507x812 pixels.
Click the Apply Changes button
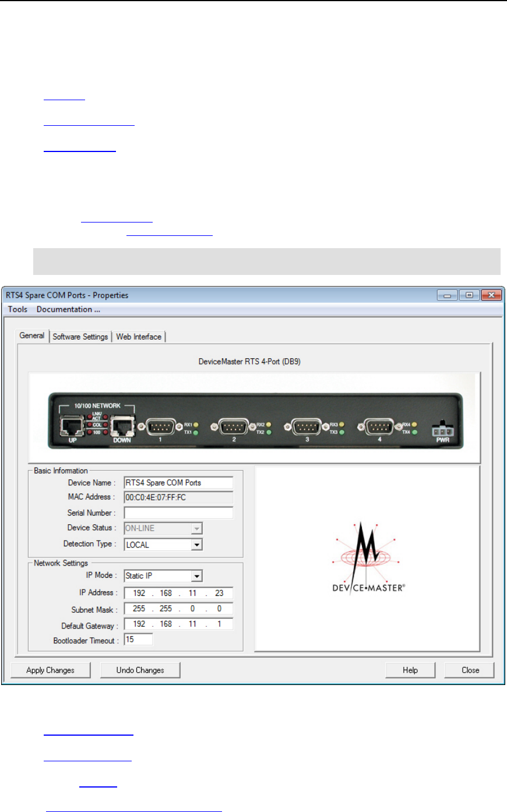tap(51, 670)
